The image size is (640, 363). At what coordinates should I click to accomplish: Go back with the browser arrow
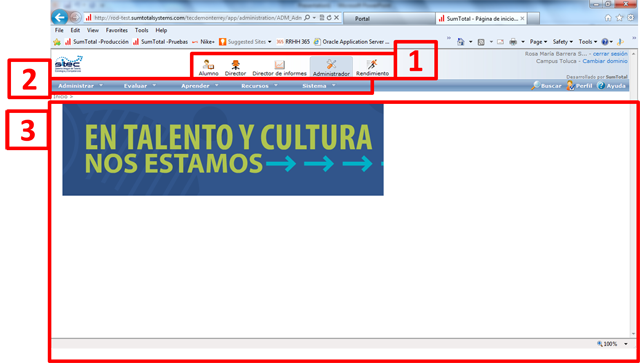pyautogui.click(x=60, y=18)
